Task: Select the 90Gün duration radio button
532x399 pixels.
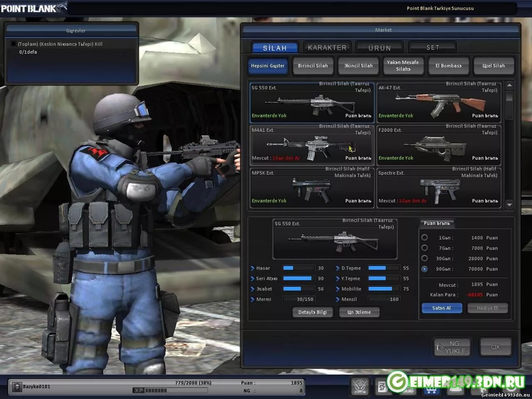Action: pyautogui.click(x=424, y=269)
